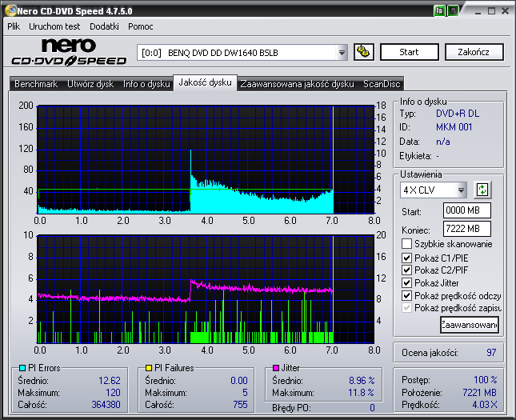Image resolution: width=516 pixels, height=420 pixels.
Task: Click the yellow PI Failures legend swatch
Action: [x=149, y=368]
